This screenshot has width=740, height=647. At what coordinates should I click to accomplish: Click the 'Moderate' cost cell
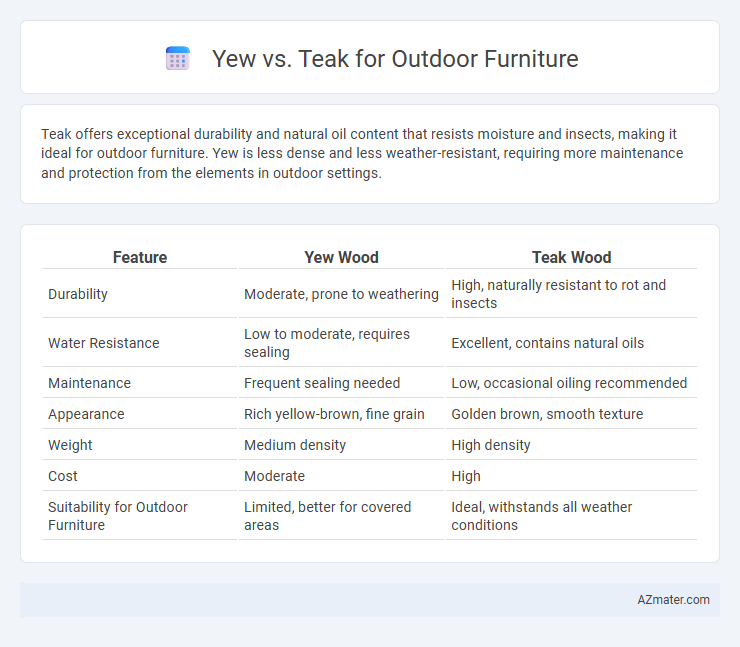click(341, 476)
